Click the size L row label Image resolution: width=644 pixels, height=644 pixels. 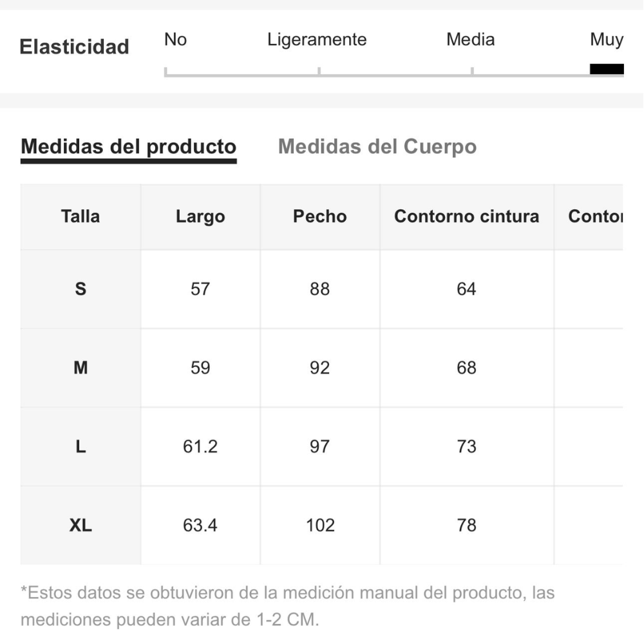click(x=80, y=446)
